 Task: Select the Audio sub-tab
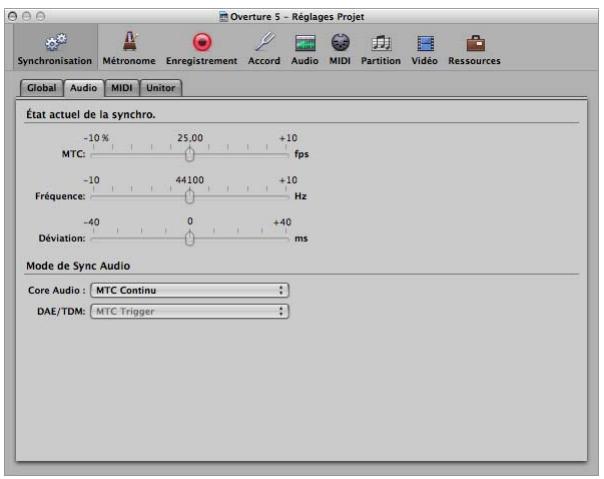pos(84,88)
